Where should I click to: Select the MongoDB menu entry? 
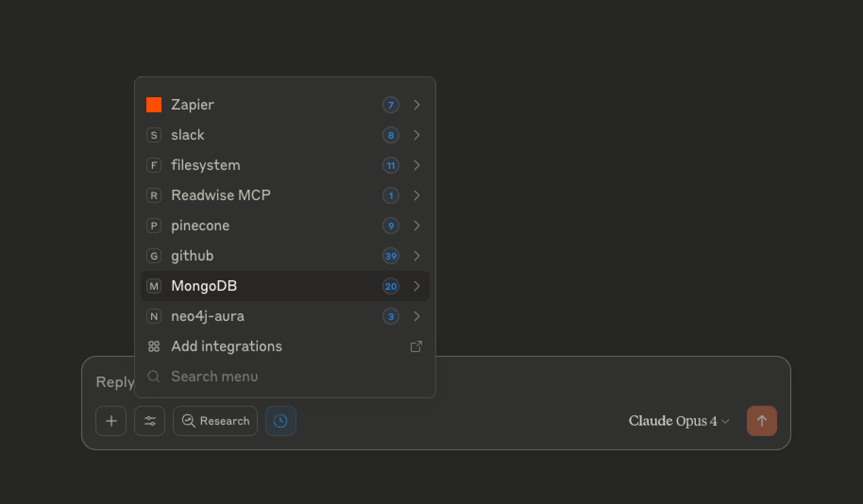285,286
